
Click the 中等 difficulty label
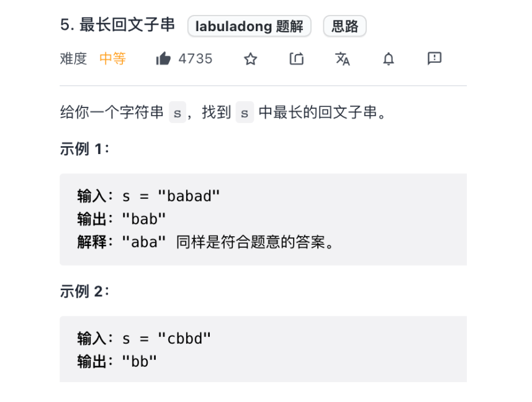coord(112,59)
